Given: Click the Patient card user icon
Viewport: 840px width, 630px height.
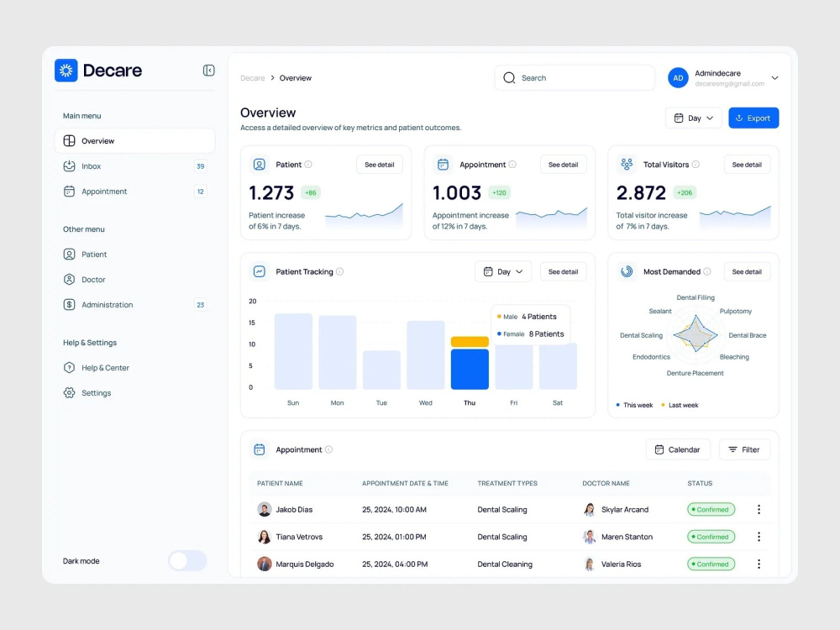Looking at the screenshot, I should pos(260,165).
